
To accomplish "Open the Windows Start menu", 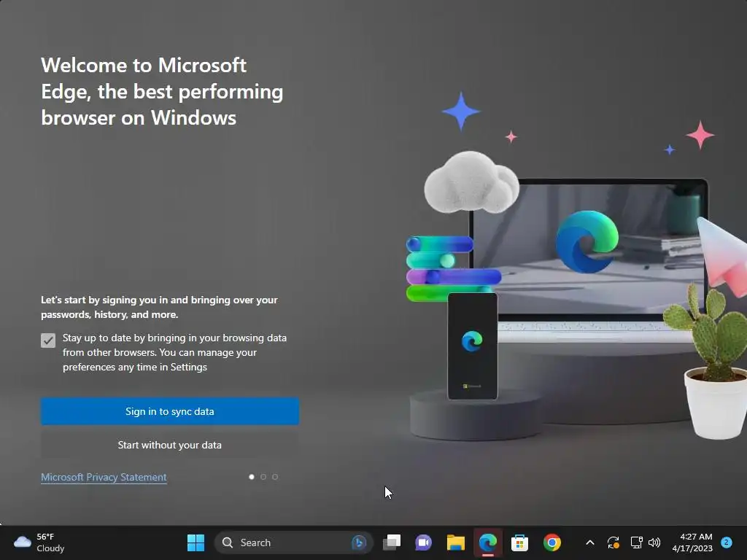I will click(x=196, y=542).
